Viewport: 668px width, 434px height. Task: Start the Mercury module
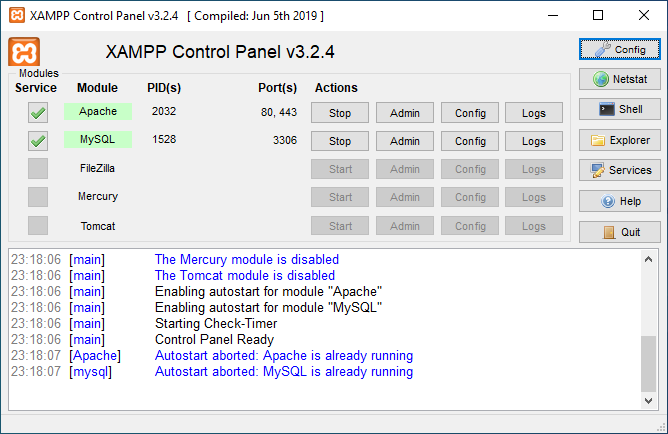tap(340, 197)
